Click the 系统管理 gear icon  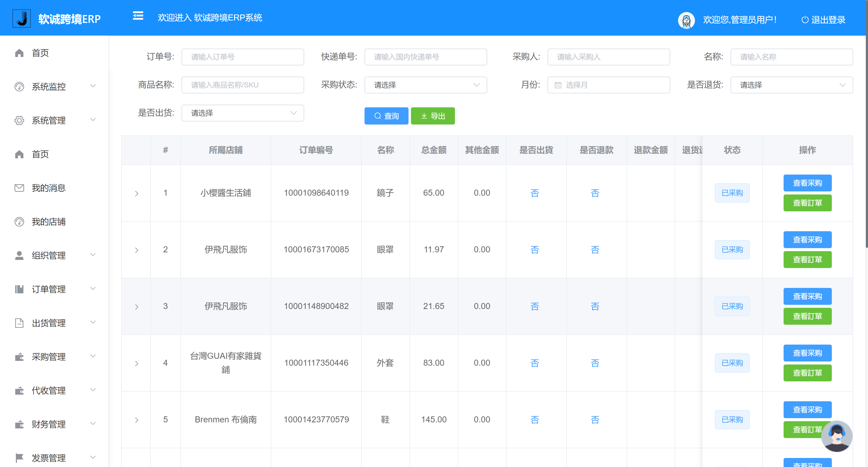point(19,120)
